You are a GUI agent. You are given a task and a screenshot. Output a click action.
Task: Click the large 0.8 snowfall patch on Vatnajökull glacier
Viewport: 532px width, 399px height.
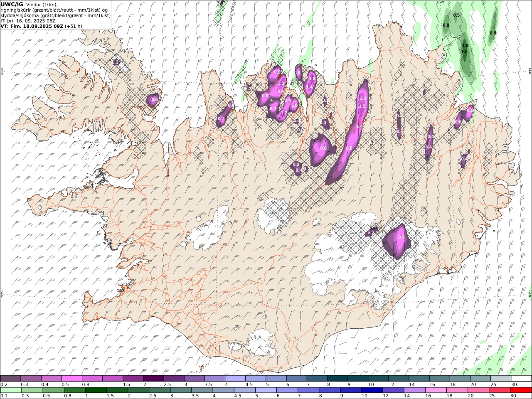(397, 241)
